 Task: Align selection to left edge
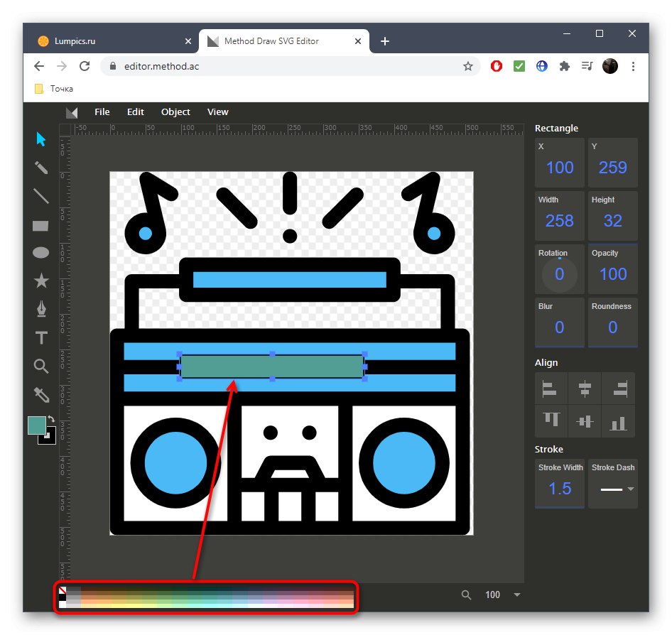click(549, 389)
